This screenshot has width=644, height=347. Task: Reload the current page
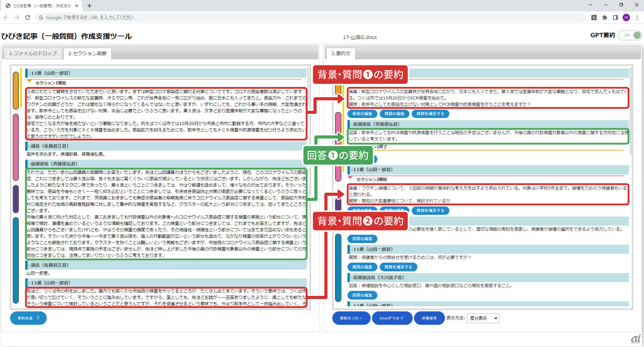point(27,17)
